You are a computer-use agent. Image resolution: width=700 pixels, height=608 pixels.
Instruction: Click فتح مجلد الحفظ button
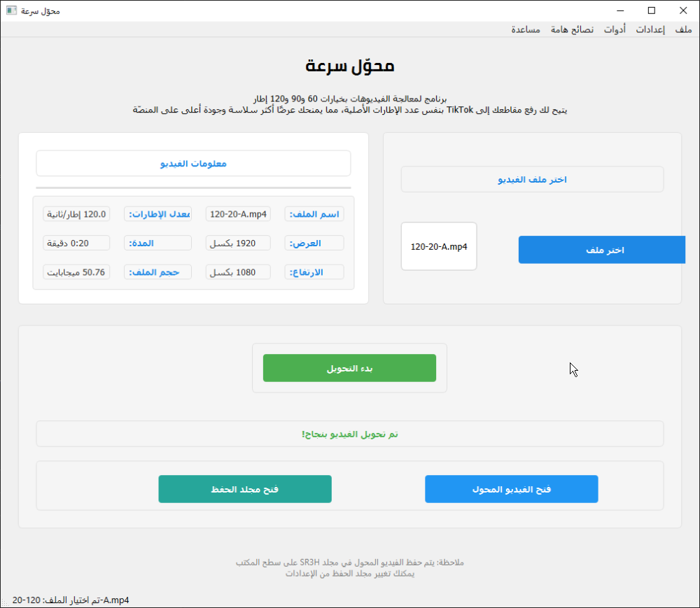[x=245, y=489]
